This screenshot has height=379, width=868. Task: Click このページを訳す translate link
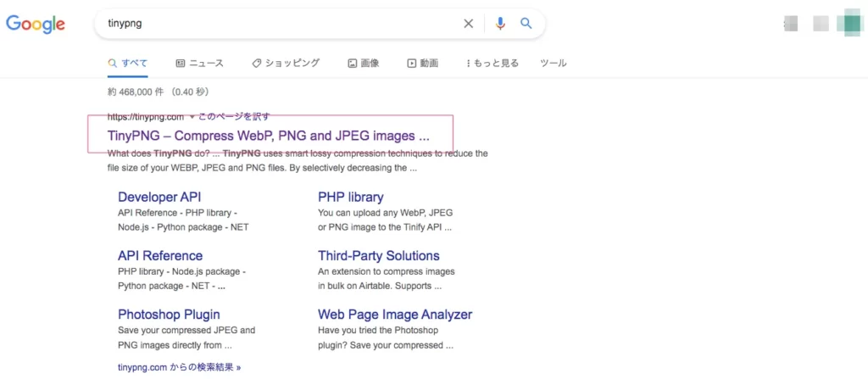(x=234, y=116)
